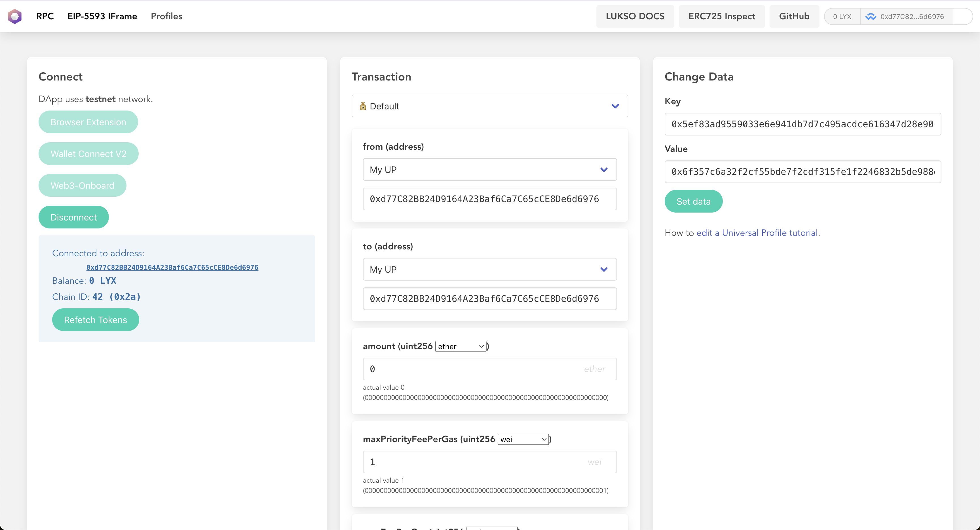Click the Disconnect button
The image size is (980, 530).
pos(73,217)
